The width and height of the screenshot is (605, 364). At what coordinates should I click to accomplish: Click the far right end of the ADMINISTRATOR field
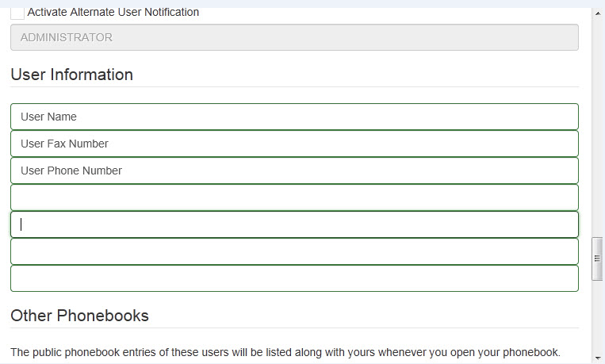(x=569, y=37)
